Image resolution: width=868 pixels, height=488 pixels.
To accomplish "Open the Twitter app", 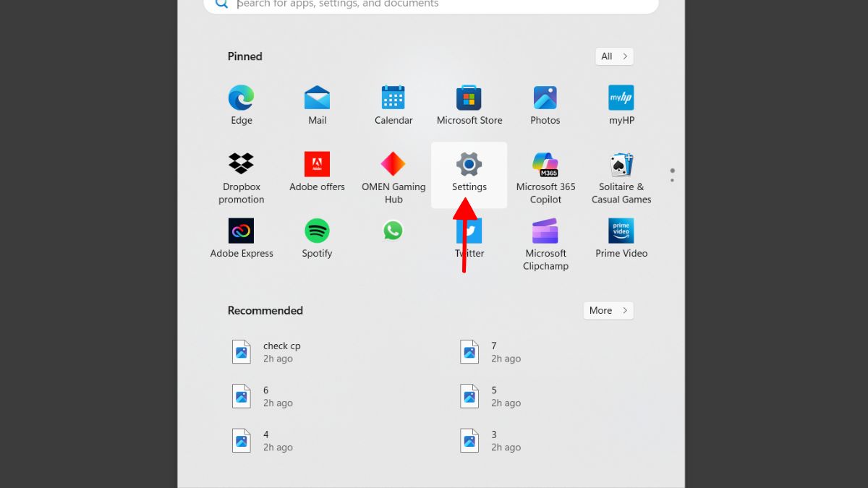I will click(469, 238).
